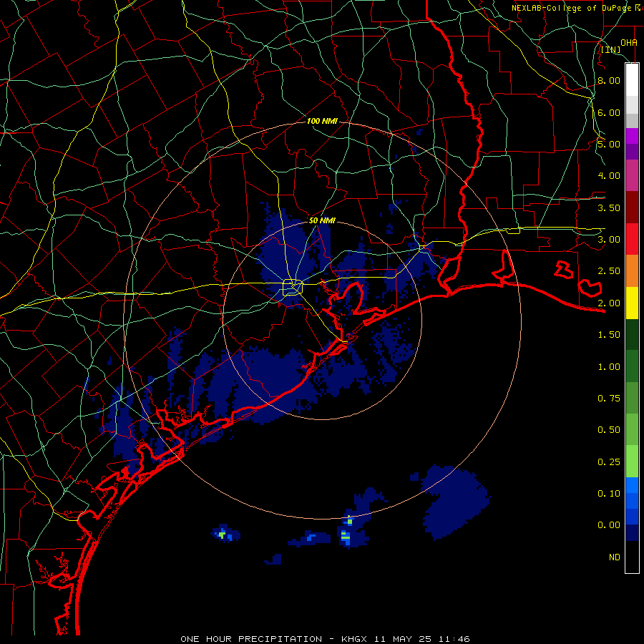The width and height of the screenshot is (644, 644).
Task: Click the 50 NMI range ring label
Action: point(322,220)
